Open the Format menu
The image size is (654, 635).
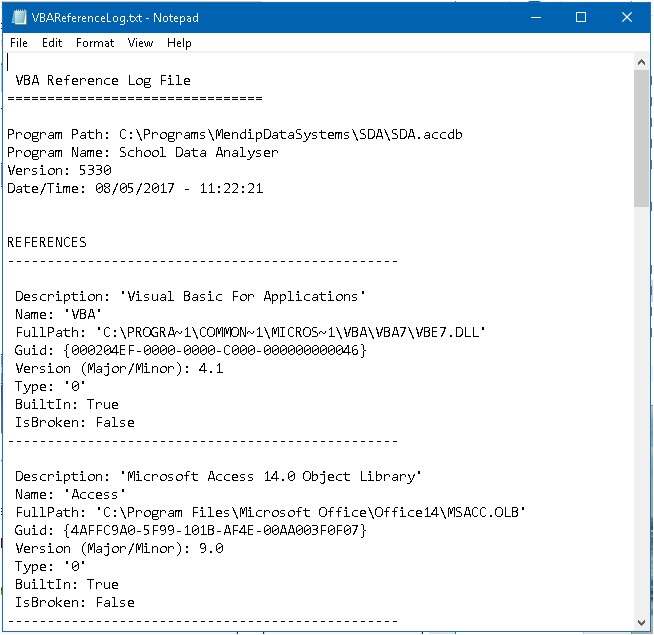pyautogui.click(x=95, y=43)
